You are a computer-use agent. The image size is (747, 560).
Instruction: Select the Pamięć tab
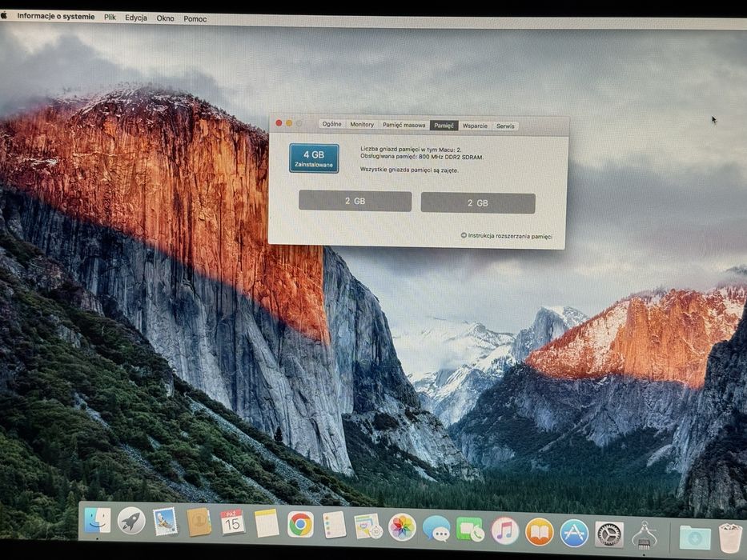[444, 126]
